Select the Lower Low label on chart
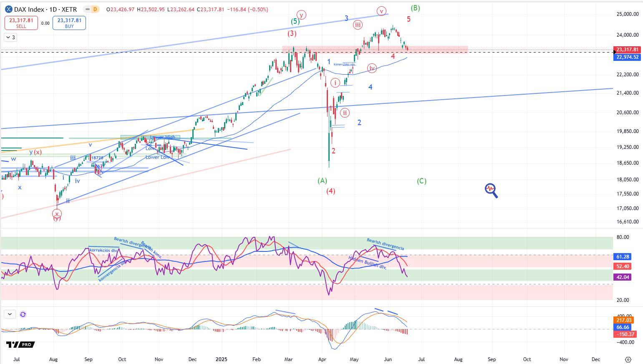 [x=158, y=157]
